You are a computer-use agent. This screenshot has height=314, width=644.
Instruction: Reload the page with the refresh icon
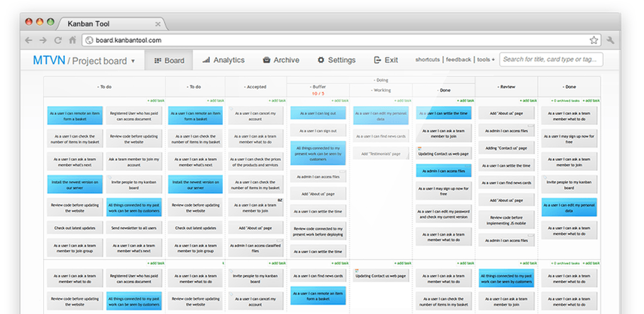click(x=58, y=40)
